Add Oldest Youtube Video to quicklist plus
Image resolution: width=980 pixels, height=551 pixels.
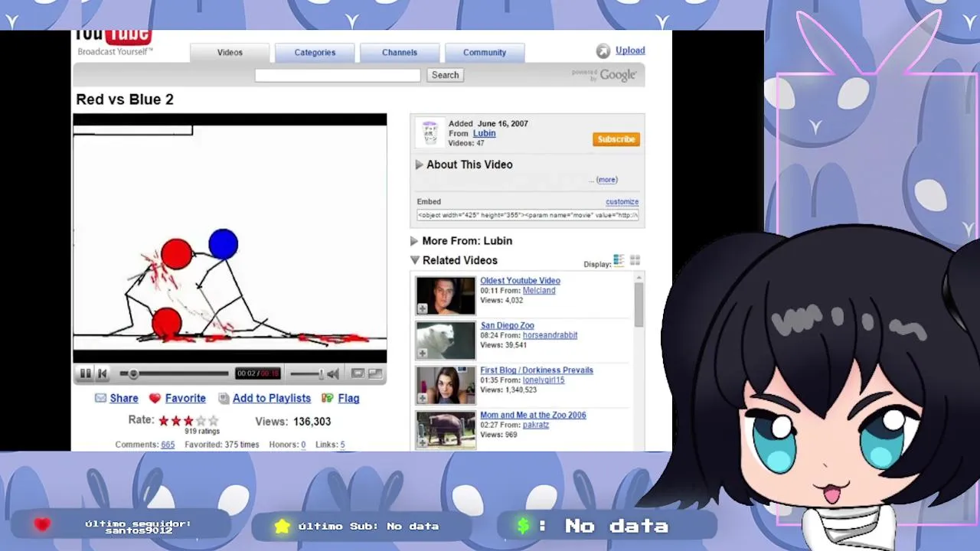coord(422,308)
